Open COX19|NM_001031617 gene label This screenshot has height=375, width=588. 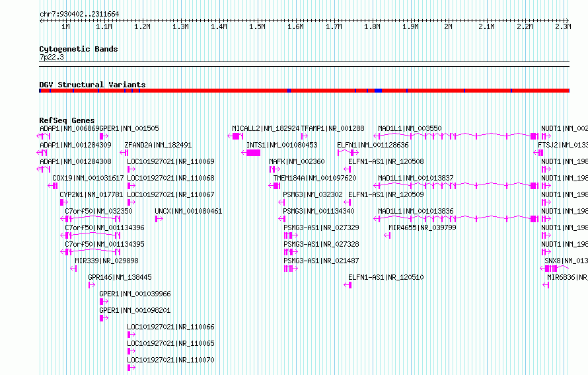point(88,178)
